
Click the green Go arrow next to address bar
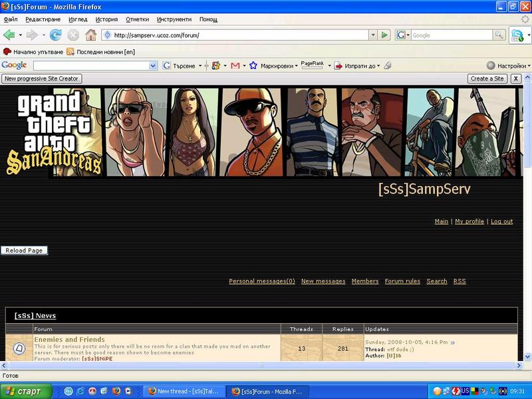pyautogui.click(x=384, y=35)
